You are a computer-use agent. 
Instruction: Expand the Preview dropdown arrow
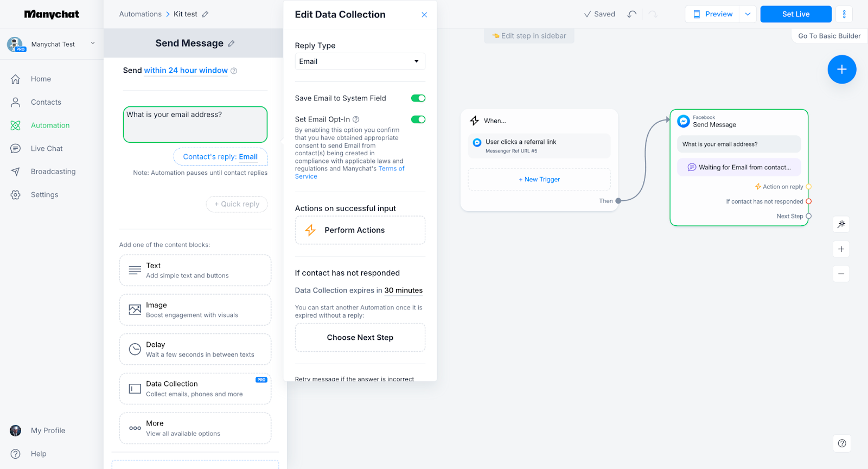[748, 14]
